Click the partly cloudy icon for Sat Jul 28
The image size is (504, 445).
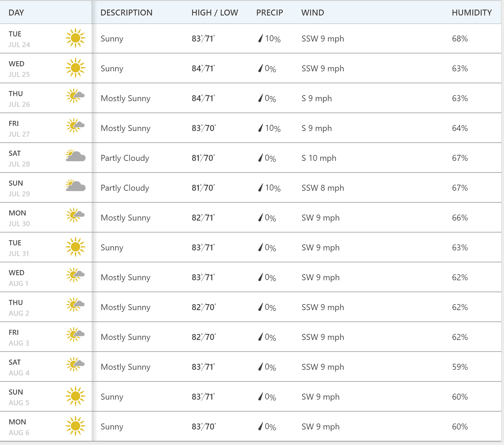[x=76, y=155]
